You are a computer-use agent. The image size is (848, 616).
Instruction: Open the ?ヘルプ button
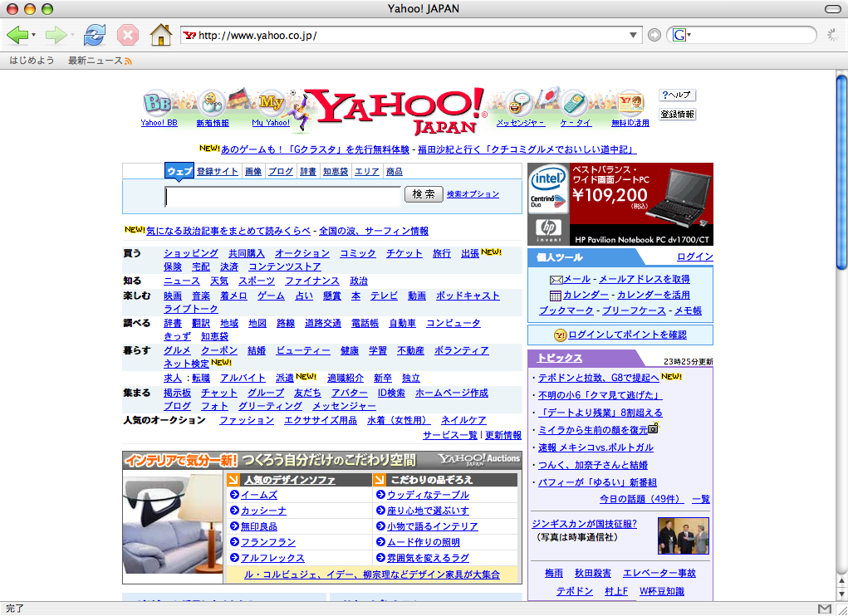tap(677, 95)
